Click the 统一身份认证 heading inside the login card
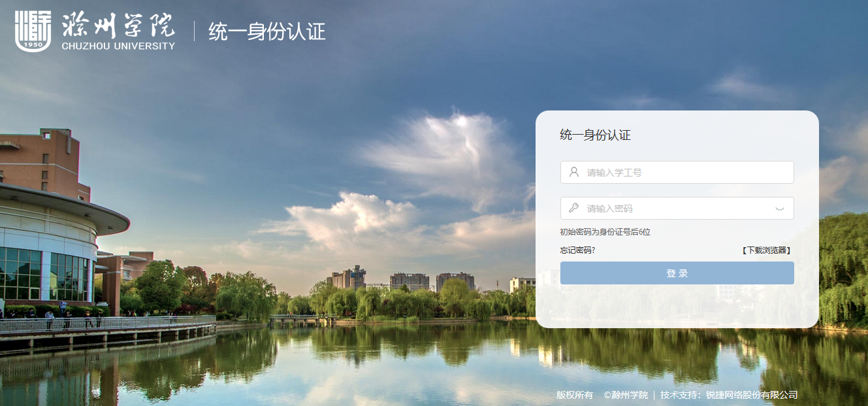The image size is (868, 406). (x=595, y=135)
